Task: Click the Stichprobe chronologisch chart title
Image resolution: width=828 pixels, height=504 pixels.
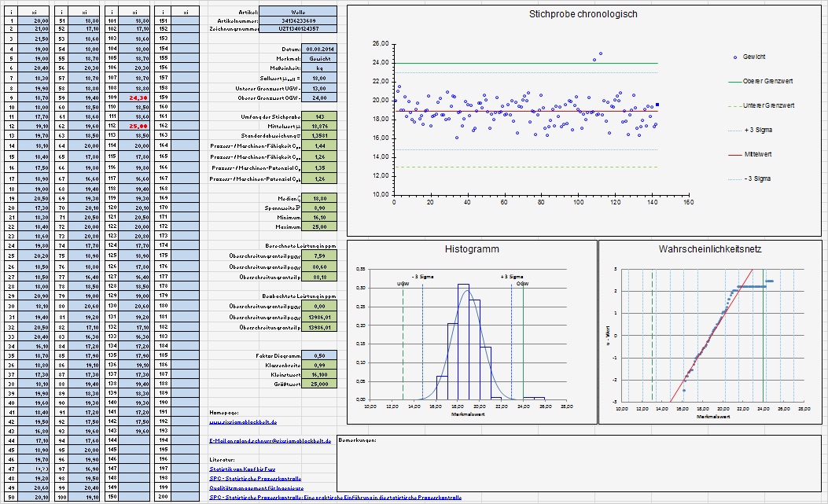Action: coord(583,14)
